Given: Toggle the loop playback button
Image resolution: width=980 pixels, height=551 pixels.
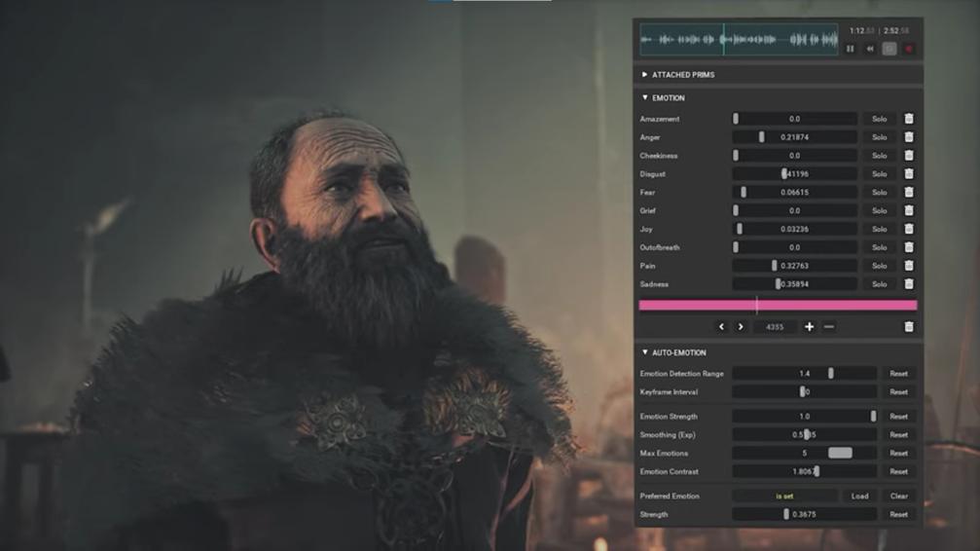Looking at the screenshot, I should click(889, 49).
